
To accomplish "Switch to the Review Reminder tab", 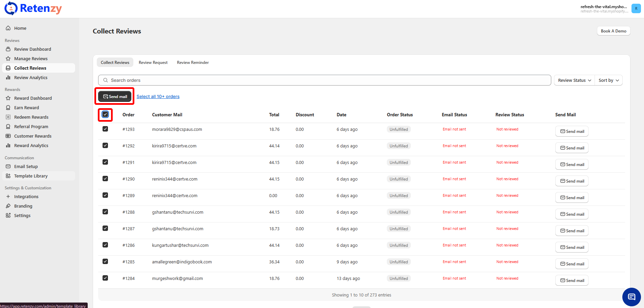I will pyautogui.click(x=193, y=63).
